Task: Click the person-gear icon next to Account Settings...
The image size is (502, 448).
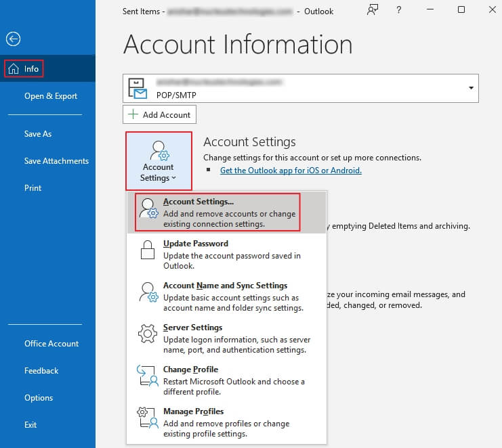Action: (148, 208)
